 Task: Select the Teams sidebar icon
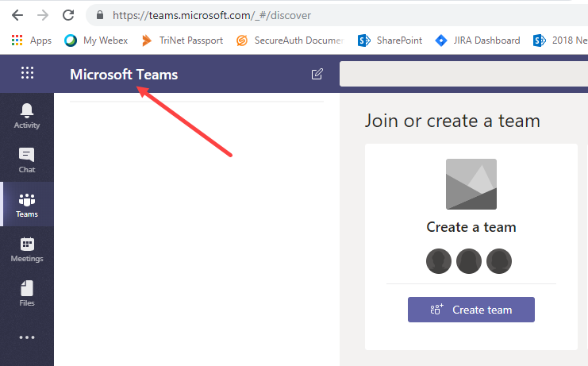coord(27,204)
